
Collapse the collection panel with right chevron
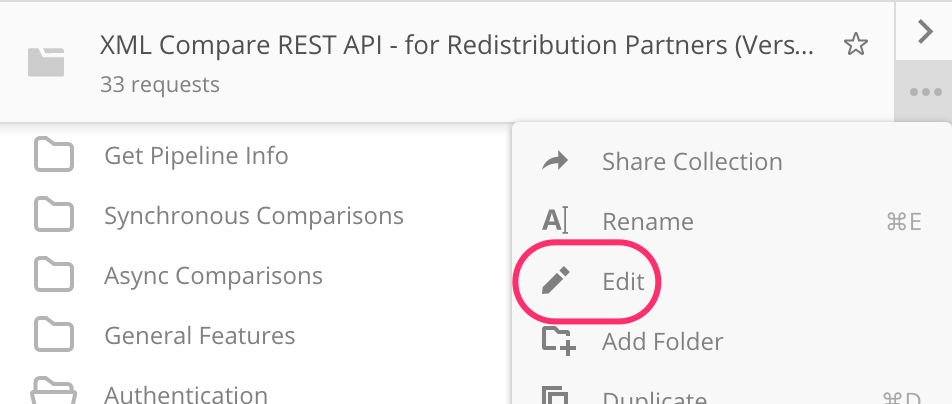click(x=925, y=32)
